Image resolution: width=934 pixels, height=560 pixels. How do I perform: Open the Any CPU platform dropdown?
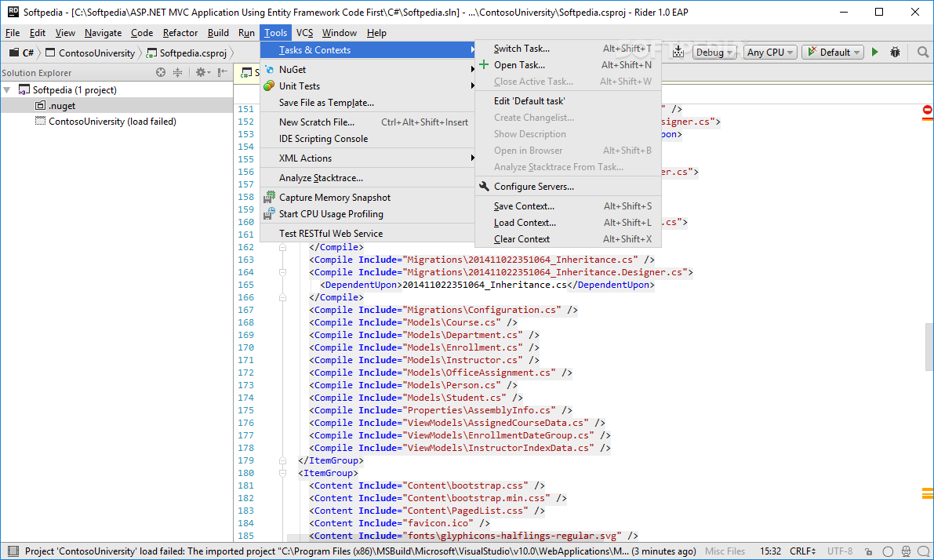(x=770, y=53)
